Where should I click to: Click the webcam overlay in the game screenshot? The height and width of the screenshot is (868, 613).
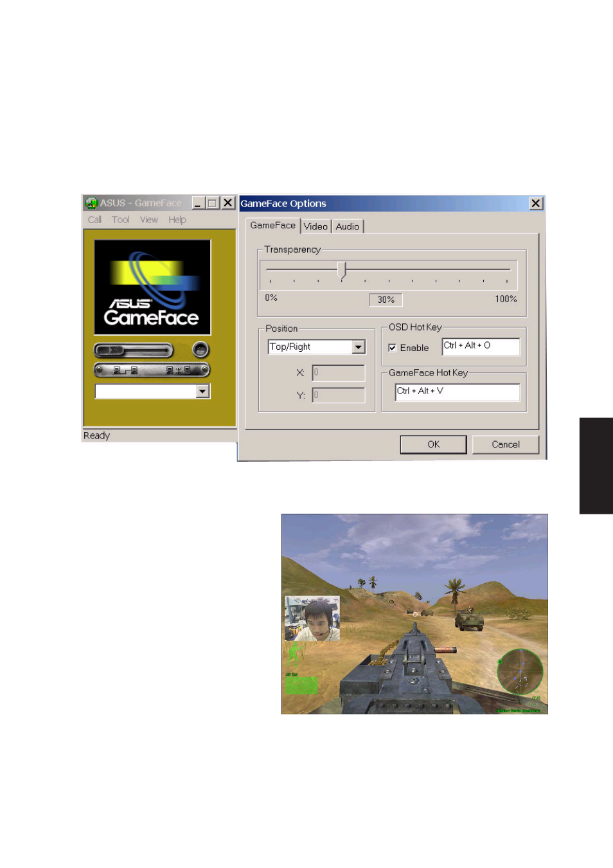pos(312,618)
